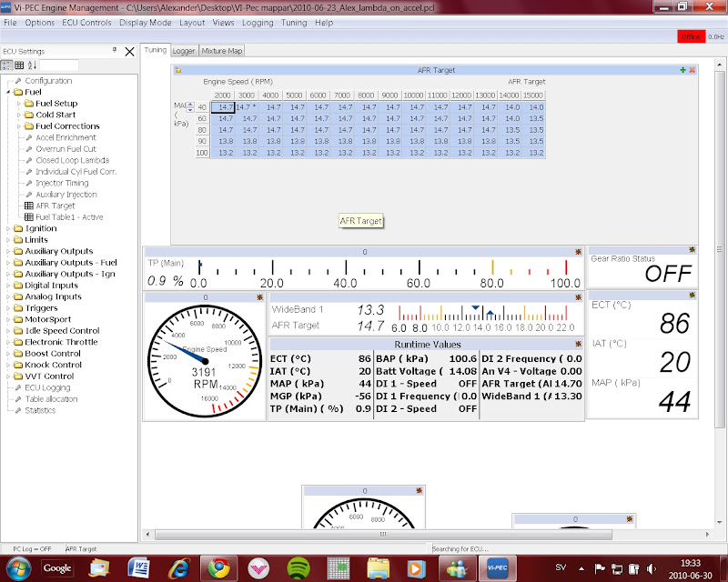Open Google Chrome from the taskbar
This screenshot has width=728, height=582.
(218, 568)
